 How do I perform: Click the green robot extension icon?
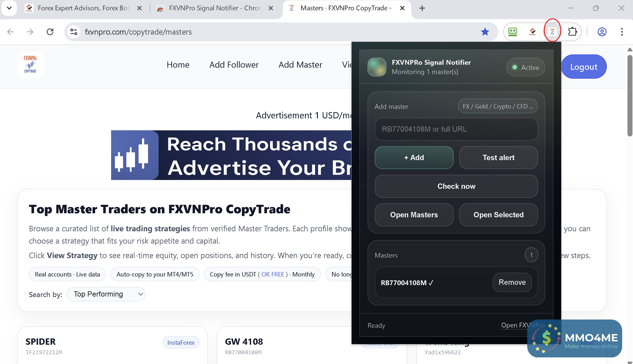click(x=513, y=32)
